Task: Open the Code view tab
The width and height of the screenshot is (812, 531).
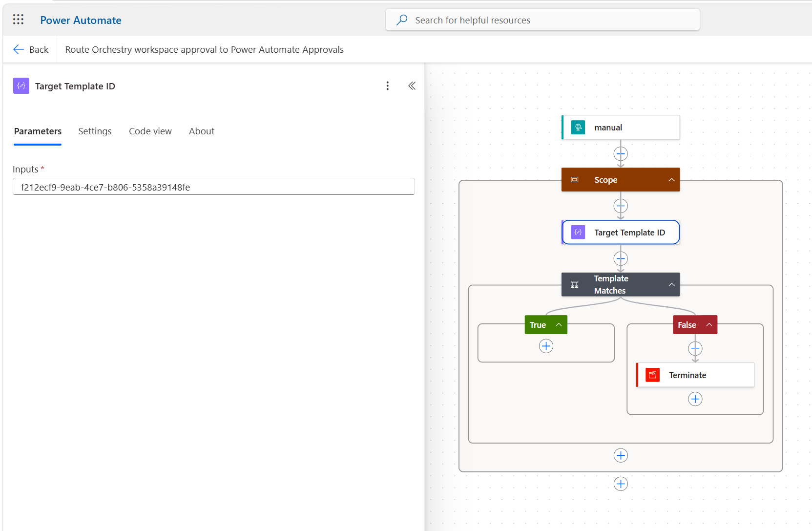Action: 150,131
